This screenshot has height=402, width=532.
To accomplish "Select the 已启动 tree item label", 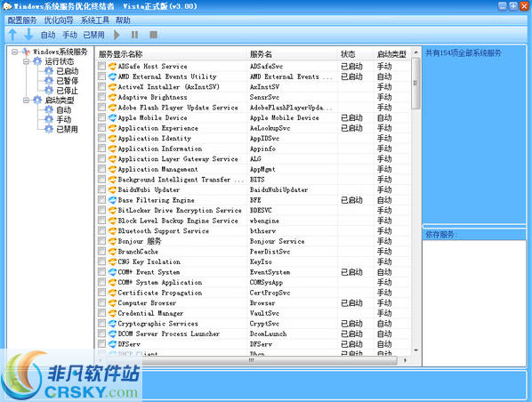I will click(x=68, y=71).
